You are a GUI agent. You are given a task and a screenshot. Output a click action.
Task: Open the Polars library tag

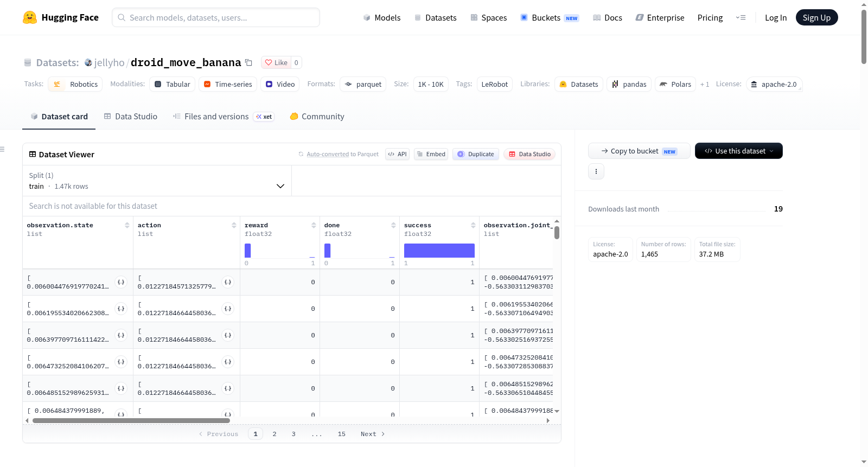[675, 84]
